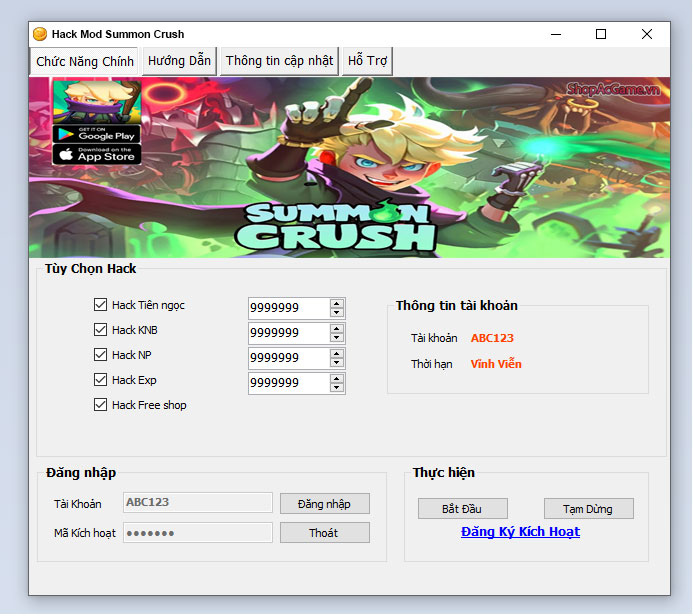Uncheck the Hack NP option
This screenshot has height=616, width=693.
(100, 355)
